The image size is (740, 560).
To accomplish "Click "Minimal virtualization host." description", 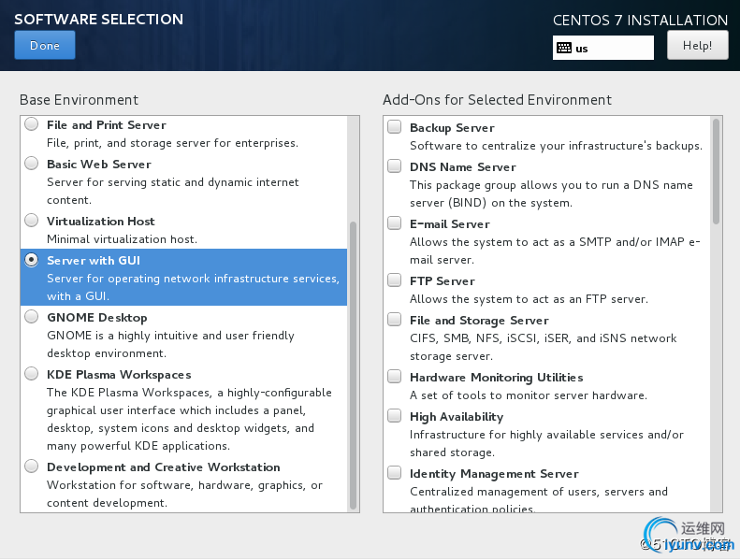I will (x=122, y=239).
